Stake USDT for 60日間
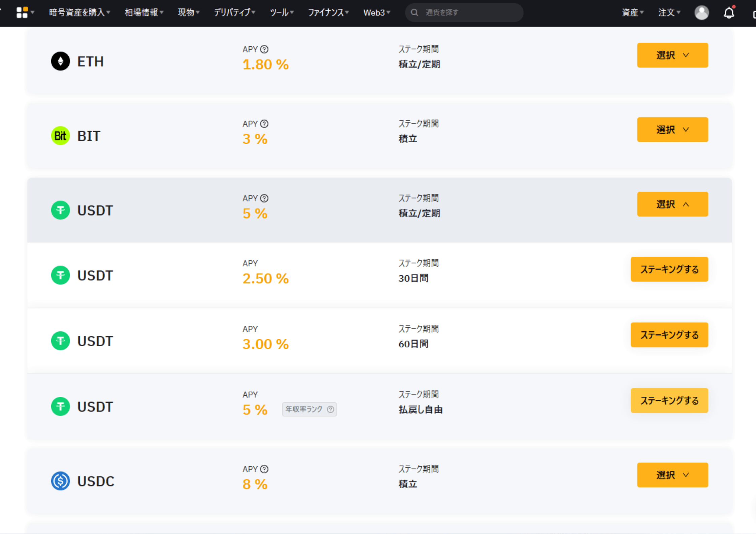 [x=669, y=335]
